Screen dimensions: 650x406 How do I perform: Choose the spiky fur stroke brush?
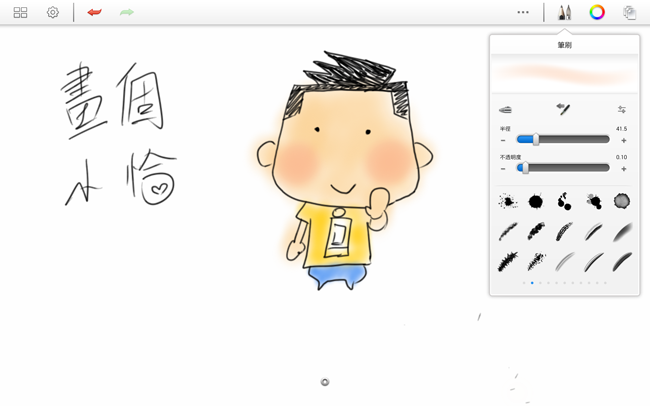click(x=508, y=262)
